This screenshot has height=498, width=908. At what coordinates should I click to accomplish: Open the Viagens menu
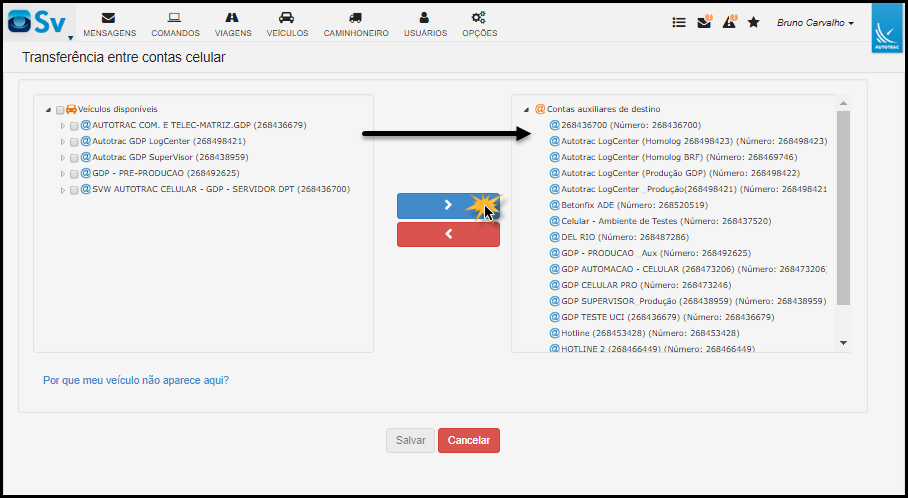233,25
